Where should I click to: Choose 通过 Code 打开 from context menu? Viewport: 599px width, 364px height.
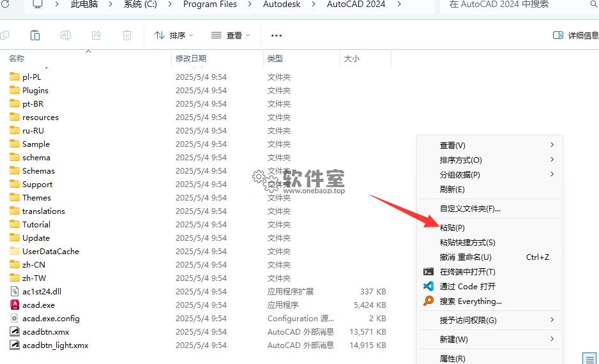[490, 287]
